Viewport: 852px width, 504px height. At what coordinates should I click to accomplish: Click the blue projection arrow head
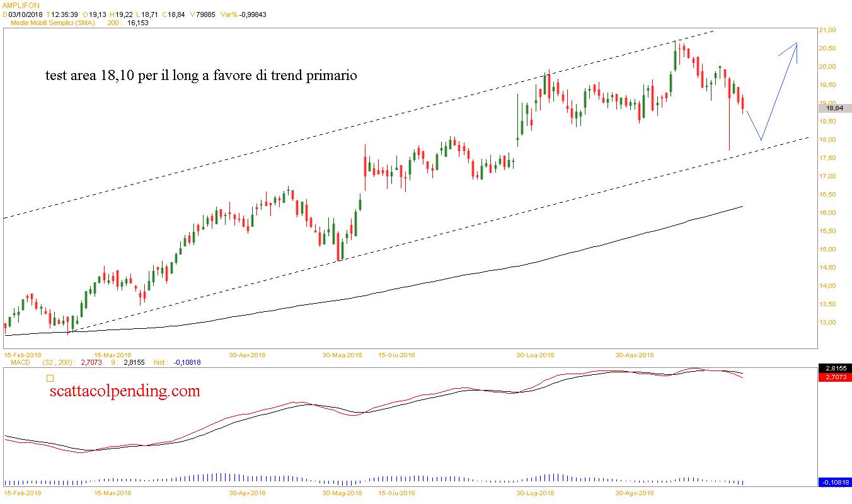click(x=795, y=45)
